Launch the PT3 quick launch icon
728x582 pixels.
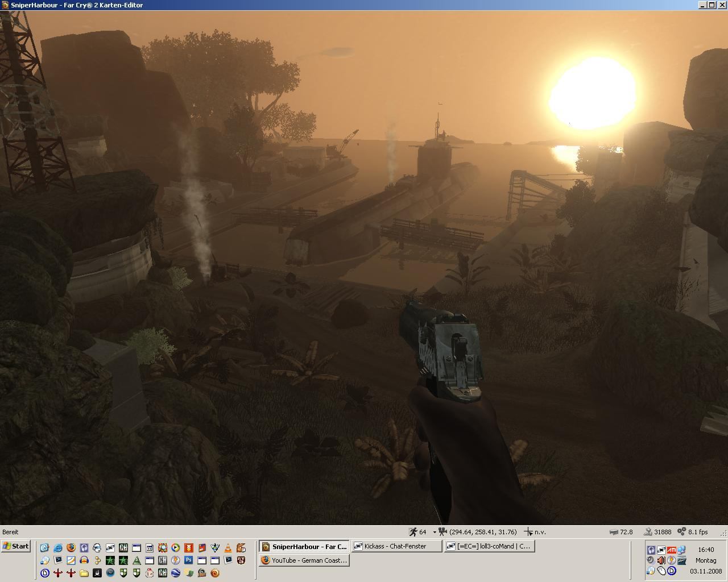click(241, 560)
